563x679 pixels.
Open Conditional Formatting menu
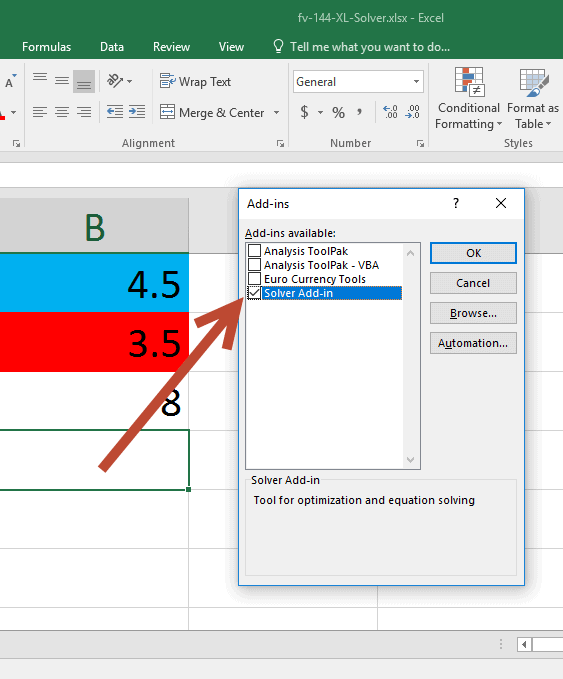click(x=469, y=98)
